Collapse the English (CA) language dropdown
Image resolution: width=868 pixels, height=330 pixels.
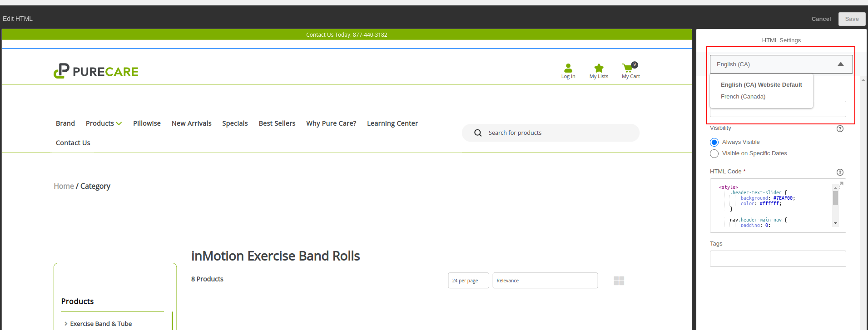pos(840,64)
